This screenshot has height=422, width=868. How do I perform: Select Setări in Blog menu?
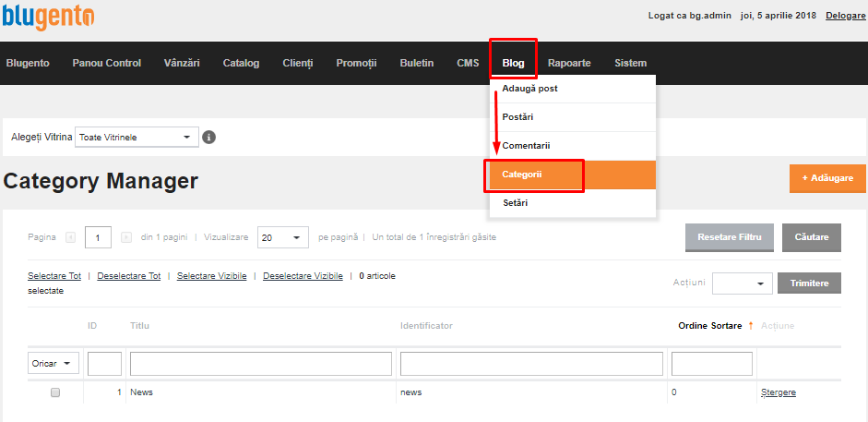[573, 203]
